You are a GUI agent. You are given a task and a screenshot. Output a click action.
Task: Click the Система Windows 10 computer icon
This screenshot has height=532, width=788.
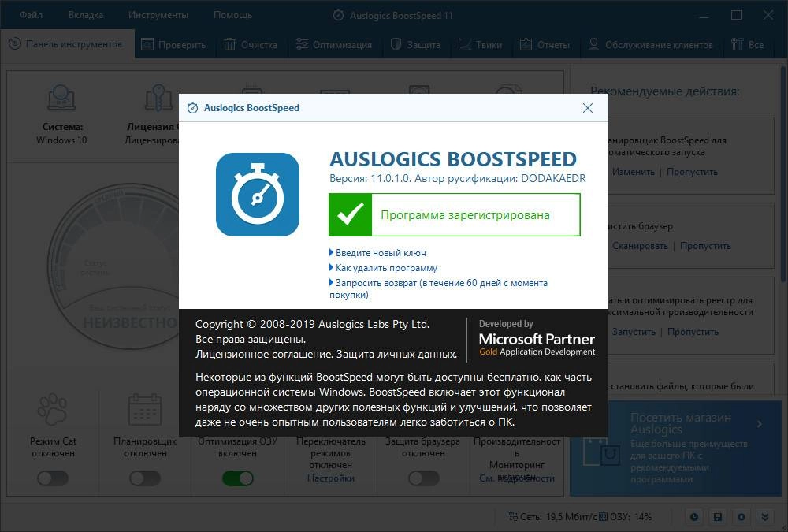[x=61, y=98]
